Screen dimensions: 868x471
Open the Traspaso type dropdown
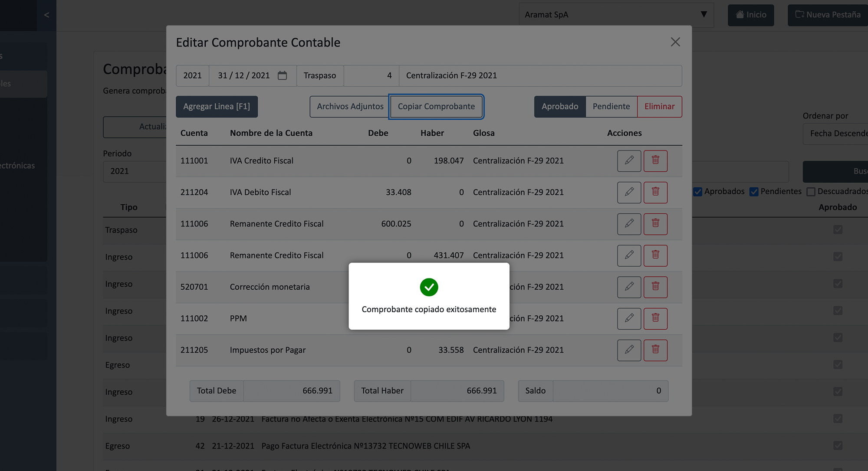(320, 75)
